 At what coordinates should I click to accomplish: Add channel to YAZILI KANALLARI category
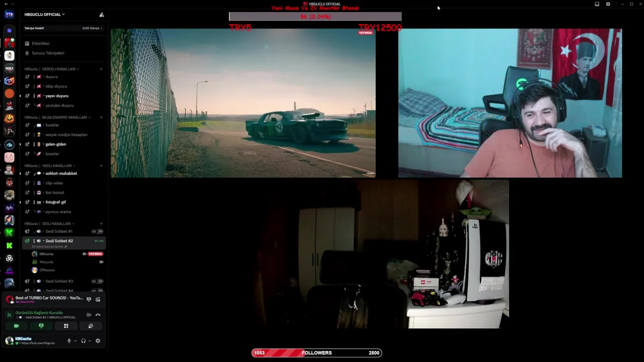click(101, 165)
